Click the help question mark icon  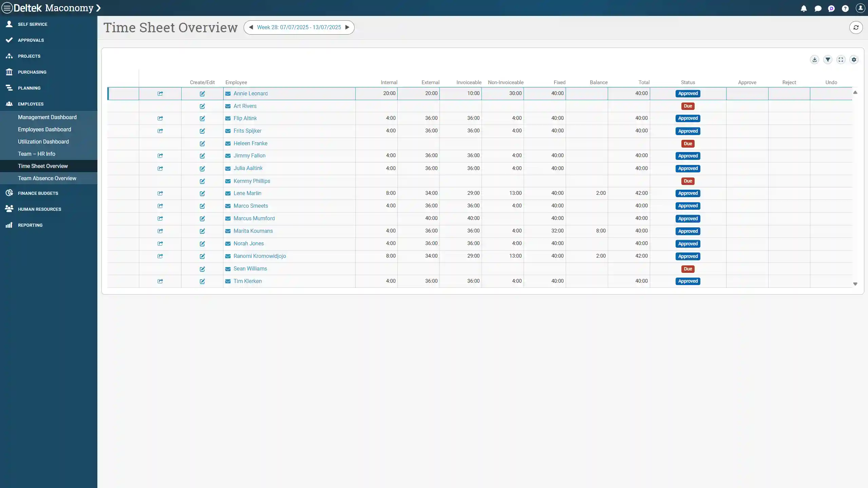click(845, 8)
